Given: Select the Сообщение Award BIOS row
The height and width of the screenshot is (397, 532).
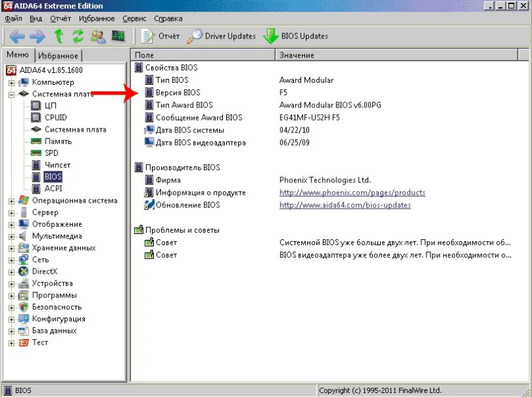Looking at the screenshot, I should [329, 118].
